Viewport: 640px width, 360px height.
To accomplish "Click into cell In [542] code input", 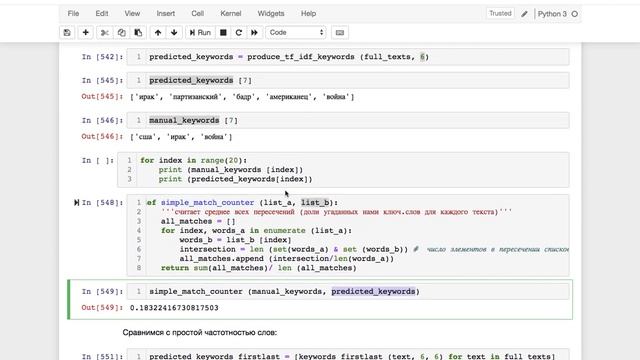I will (348, 57).
